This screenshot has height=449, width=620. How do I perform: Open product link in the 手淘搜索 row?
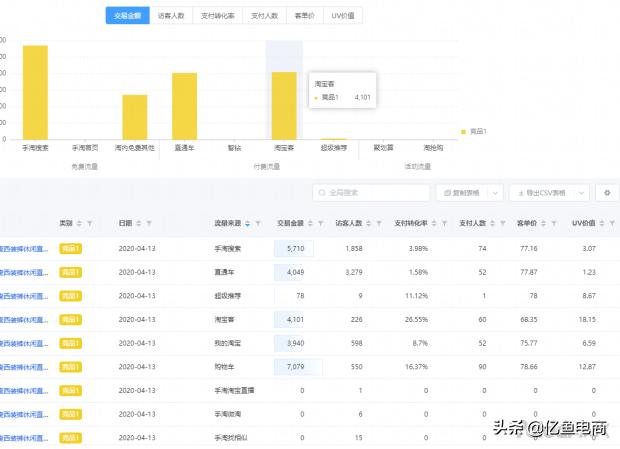pyautogui.click(x=24, y=249)
